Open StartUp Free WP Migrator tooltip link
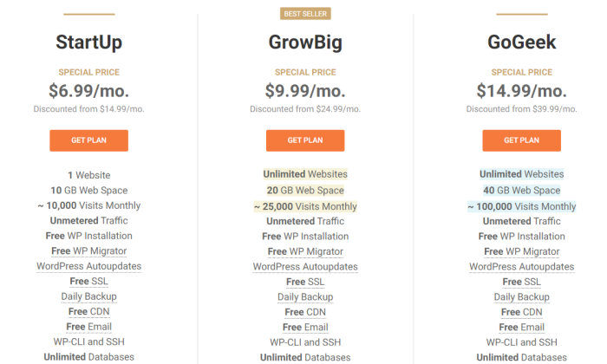Image resolution: width=607 pixels, height=364 pixels. click(89, 251)
